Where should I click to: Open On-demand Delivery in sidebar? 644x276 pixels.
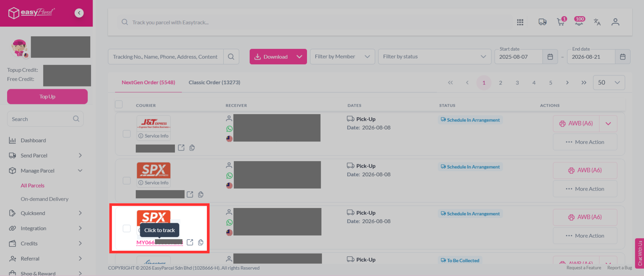coord(44,199)
